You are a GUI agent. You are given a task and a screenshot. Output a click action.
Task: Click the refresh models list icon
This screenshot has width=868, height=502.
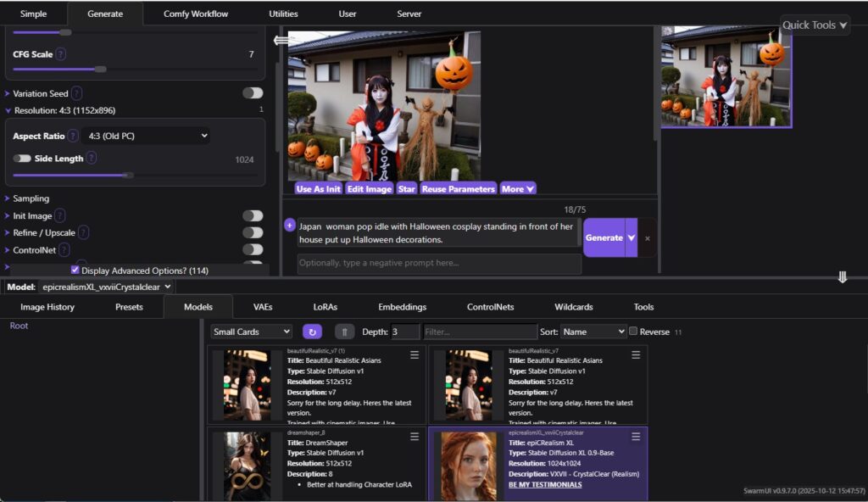(x=312, y=332)
